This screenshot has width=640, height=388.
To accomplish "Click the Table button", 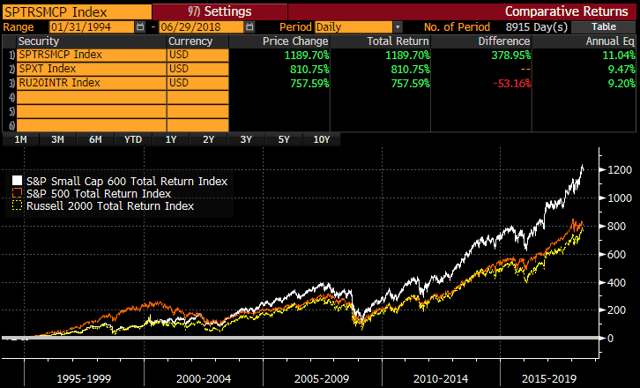I will coord(603,27).
